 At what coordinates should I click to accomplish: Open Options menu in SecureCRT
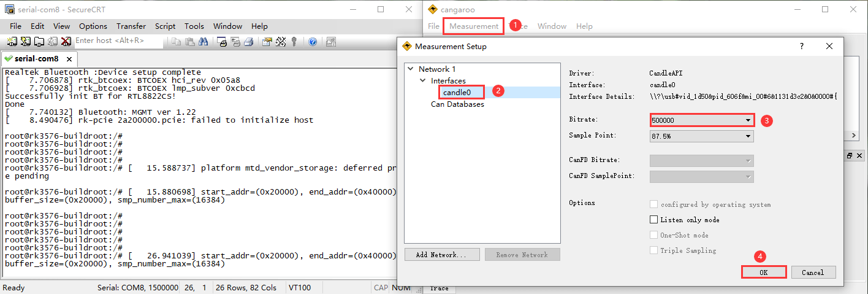93,26
